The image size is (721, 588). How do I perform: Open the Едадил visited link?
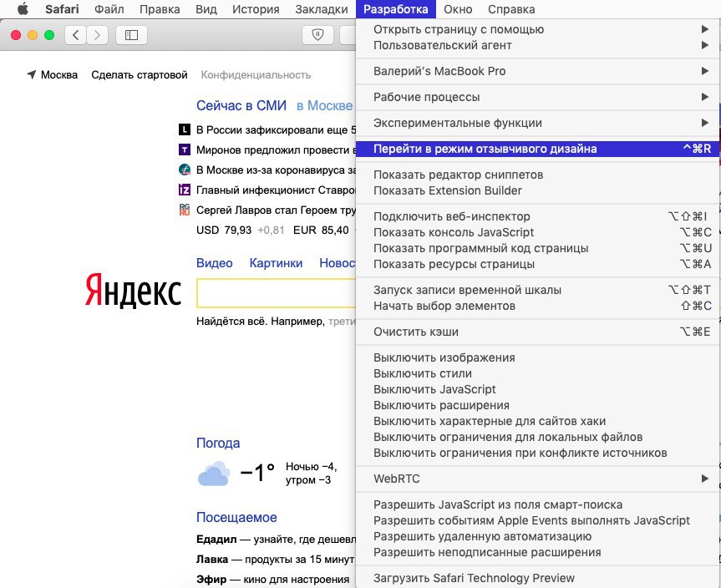click(216, 540)
